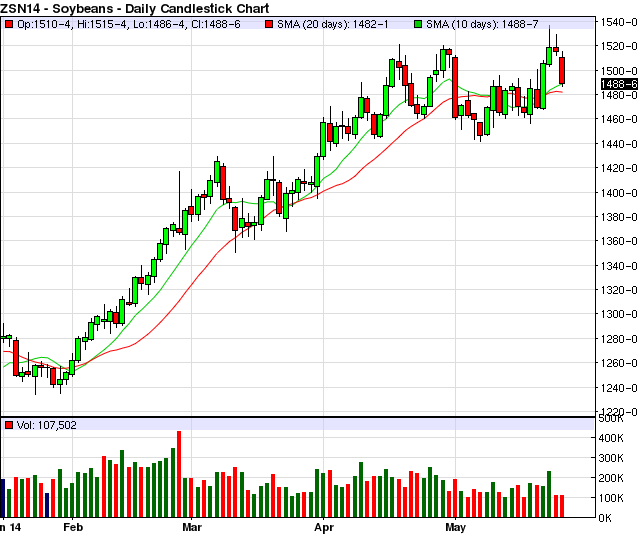Click the tallest red volume bar before March
640x536 pixels.
tap(179, 474)
